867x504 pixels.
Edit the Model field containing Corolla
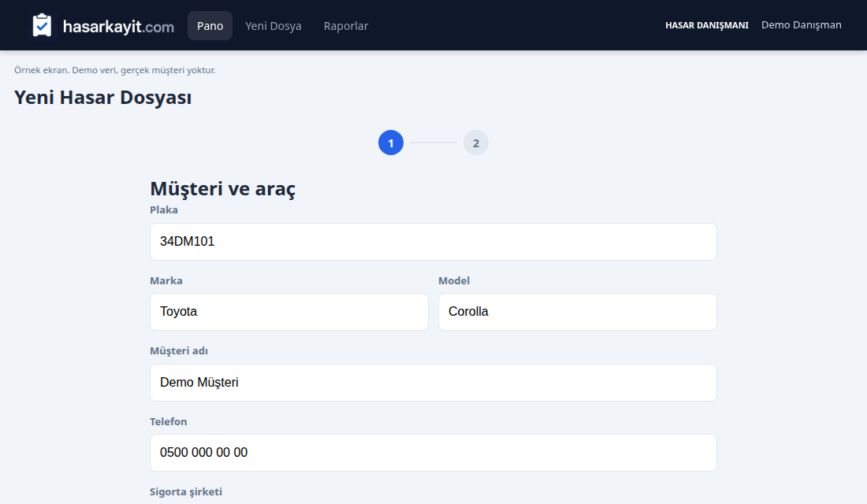[x=577, y=312]
